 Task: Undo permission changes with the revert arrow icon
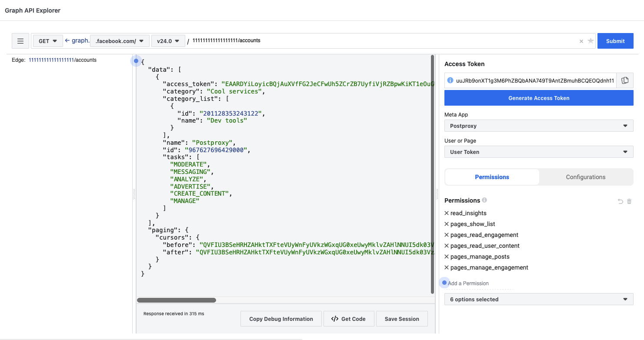(x=620, y=201)
